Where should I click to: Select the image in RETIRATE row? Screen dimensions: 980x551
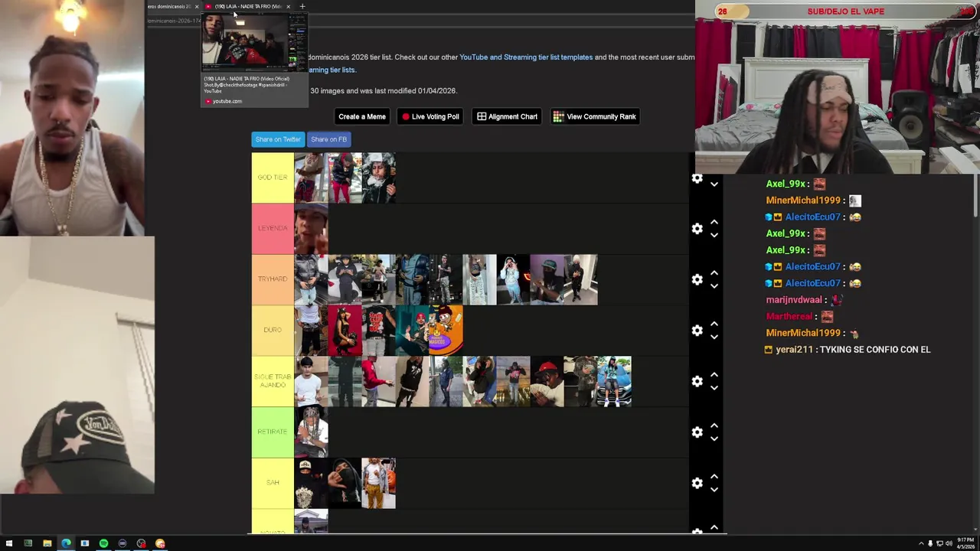pyautogui.click(x=311, y=432)
